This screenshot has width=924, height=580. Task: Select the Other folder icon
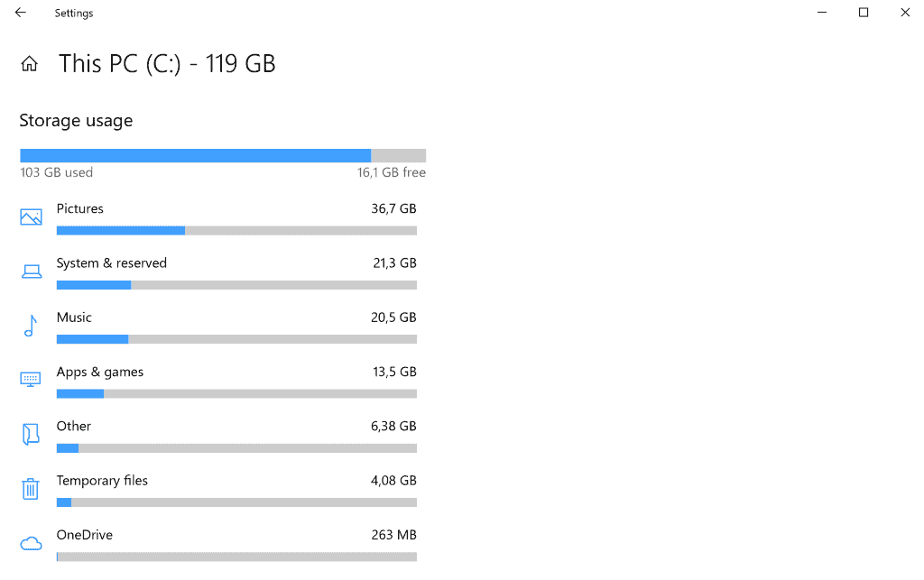[30, 434]
